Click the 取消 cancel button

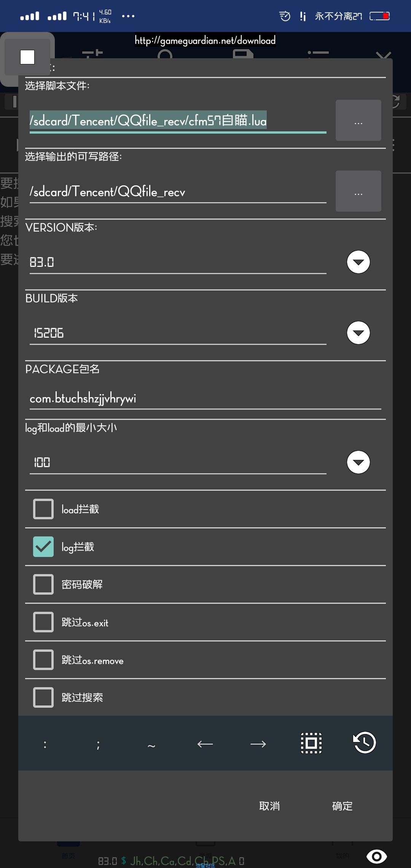pyautogui.click(x=269, y=806)
